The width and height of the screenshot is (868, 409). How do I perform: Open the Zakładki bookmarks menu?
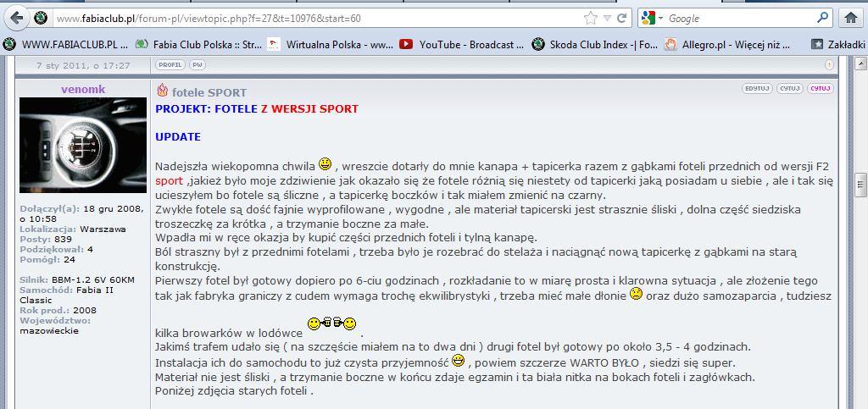pyautogui.click(x=838, y=45)
